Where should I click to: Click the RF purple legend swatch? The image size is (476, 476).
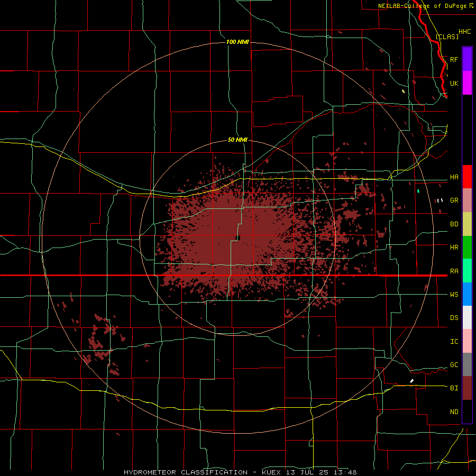[x=467, y=59]
